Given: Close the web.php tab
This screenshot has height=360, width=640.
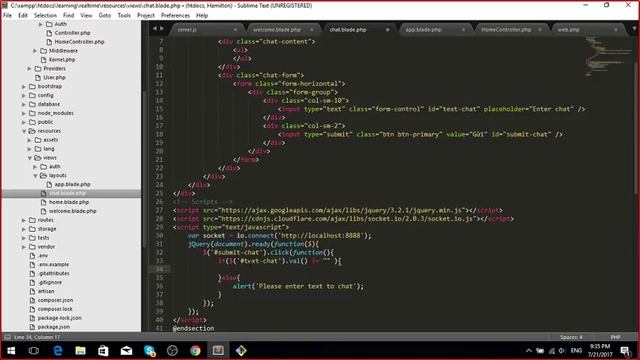Looking at the screenshot, I should click(616, 30).
